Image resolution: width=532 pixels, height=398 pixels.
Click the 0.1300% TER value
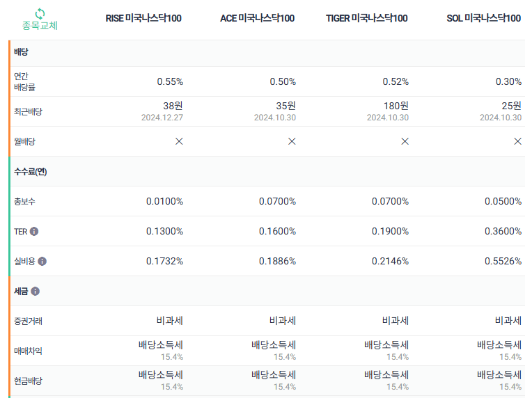[164, 231]
